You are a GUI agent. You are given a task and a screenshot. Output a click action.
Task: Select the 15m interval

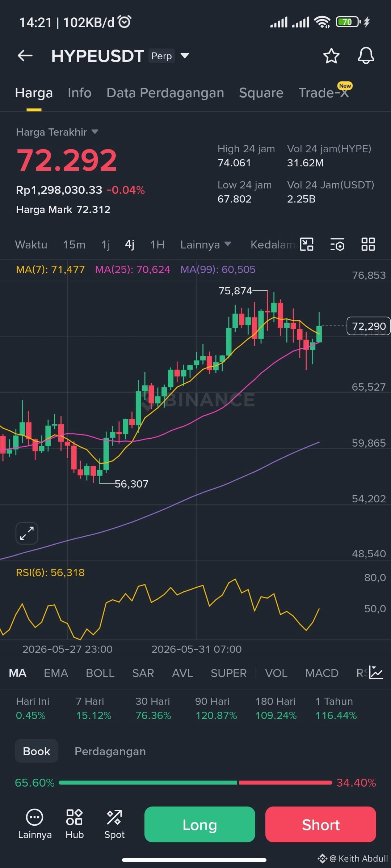pos(74,244)
